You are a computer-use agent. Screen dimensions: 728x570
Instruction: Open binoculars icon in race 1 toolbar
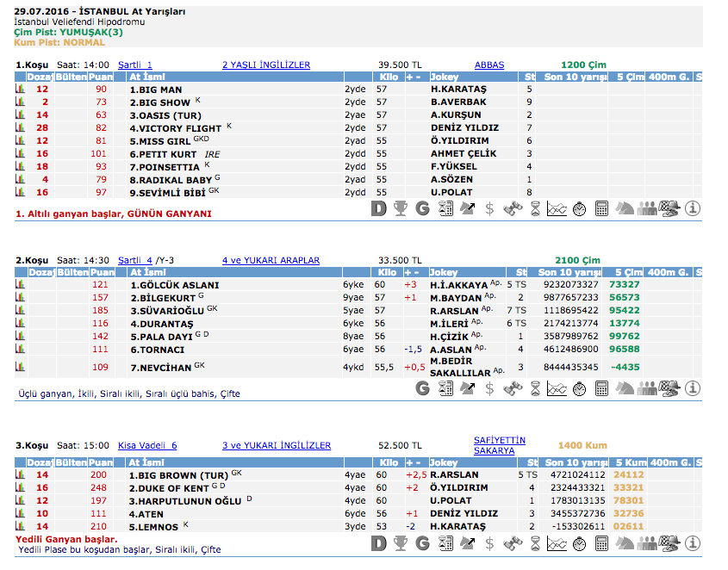tap(513, 208)
